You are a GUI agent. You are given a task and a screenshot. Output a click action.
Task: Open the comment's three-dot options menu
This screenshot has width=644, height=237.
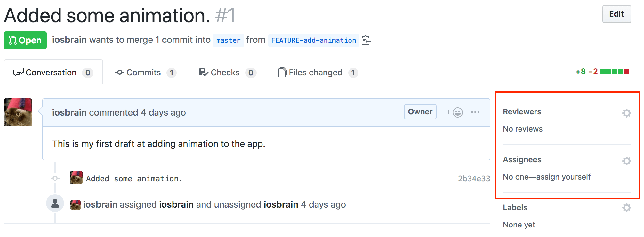point(475,112)
